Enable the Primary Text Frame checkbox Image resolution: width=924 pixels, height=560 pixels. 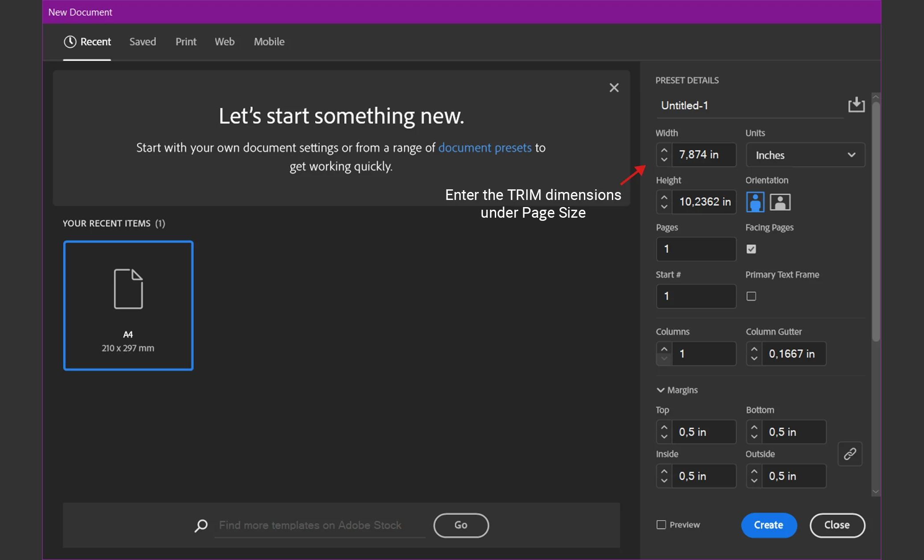pyautogui.click(x=751, y=296)
